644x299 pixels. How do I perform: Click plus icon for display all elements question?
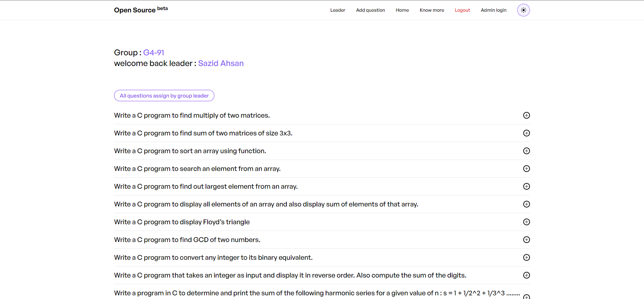(x=527, y=204)
